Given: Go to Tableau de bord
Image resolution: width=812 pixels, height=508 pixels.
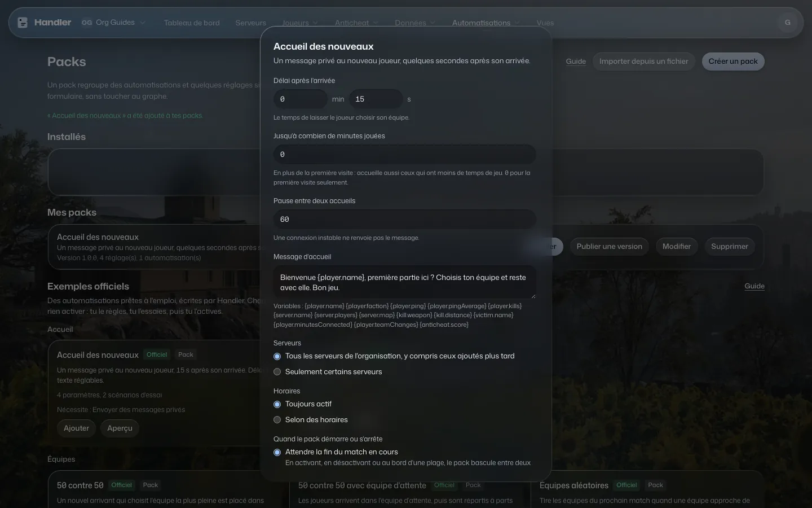Looking at the screenshot, I should tap(192, 23).
